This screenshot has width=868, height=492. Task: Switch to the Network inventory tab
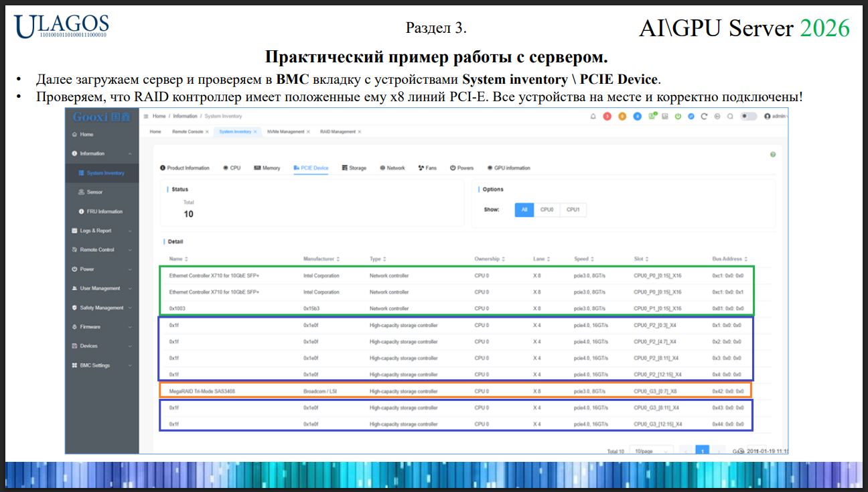click(392, 168)
